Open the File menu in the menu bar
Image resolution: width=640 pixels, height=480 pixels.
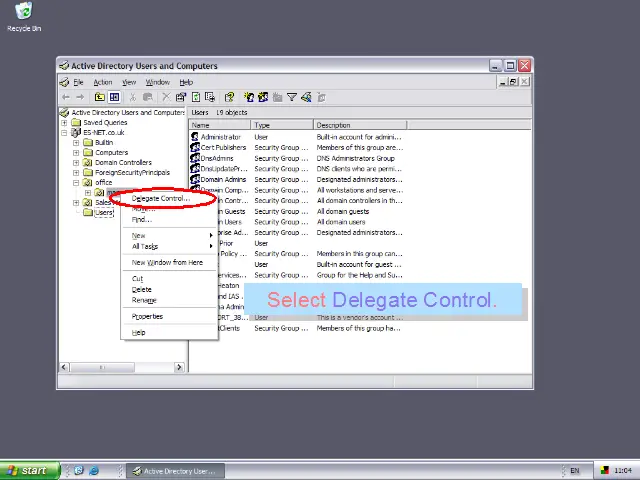click(x=78, y=82)
